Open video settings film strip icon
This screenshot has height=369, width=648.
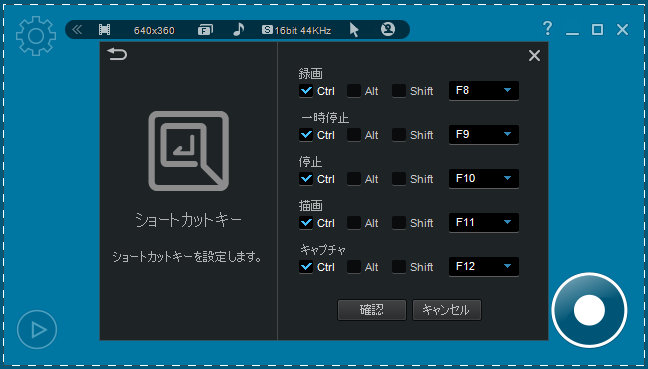[x=105, y=30]
